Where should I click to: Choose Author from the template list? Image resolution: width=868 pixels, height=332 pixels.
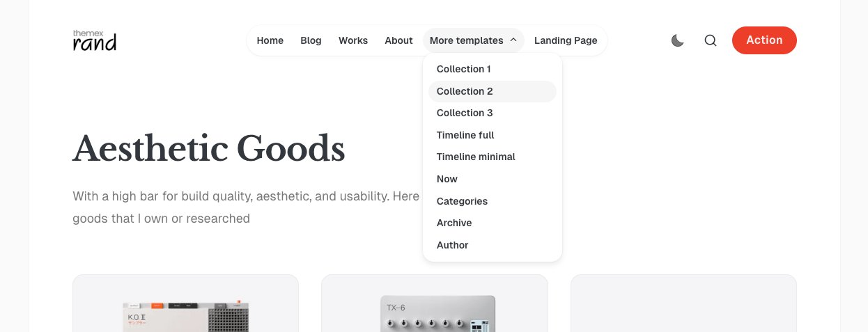(x=452, y=245)
